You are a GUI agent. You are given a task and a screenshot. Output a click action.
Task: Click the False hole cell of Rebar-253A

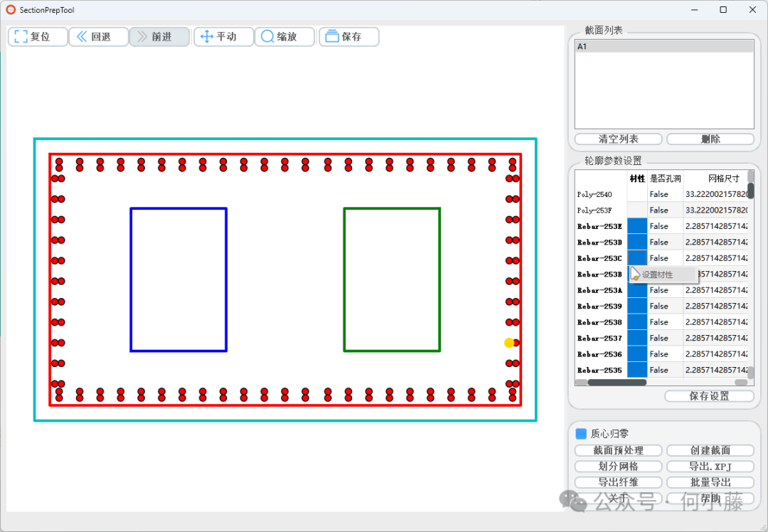coord(665,290)
